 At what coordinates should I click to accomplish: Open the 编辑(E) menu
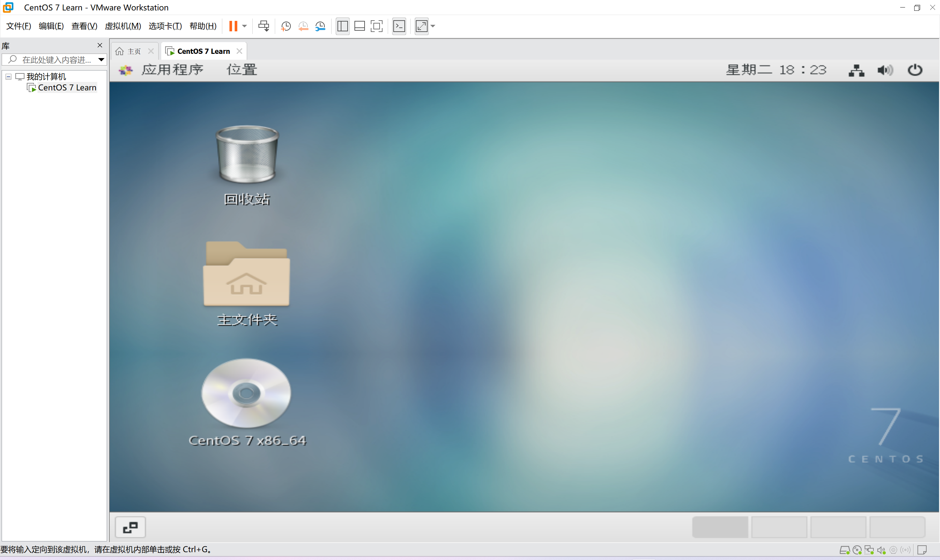pyautogui.click(x=51, y=26)
